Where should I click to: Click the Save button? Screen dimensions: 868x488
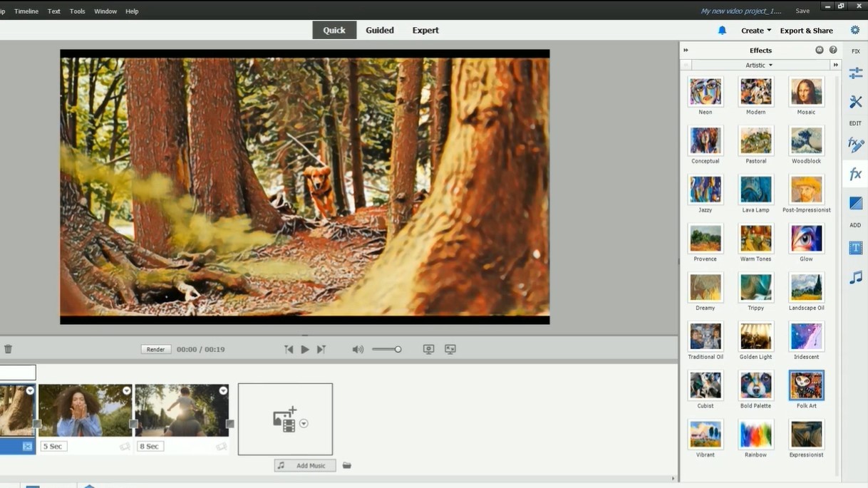(802, 11)
